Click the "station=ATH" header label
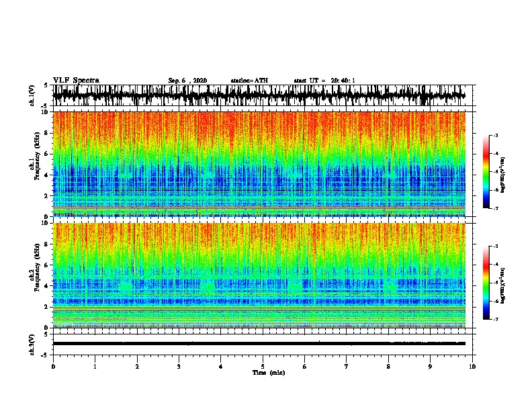 (x=249, y=81)
